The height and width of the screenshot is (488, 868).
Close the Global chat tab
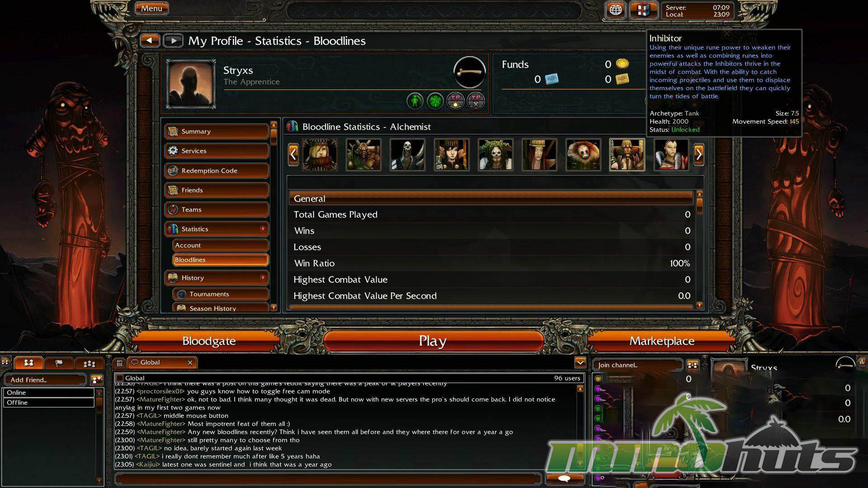(190, 362)
